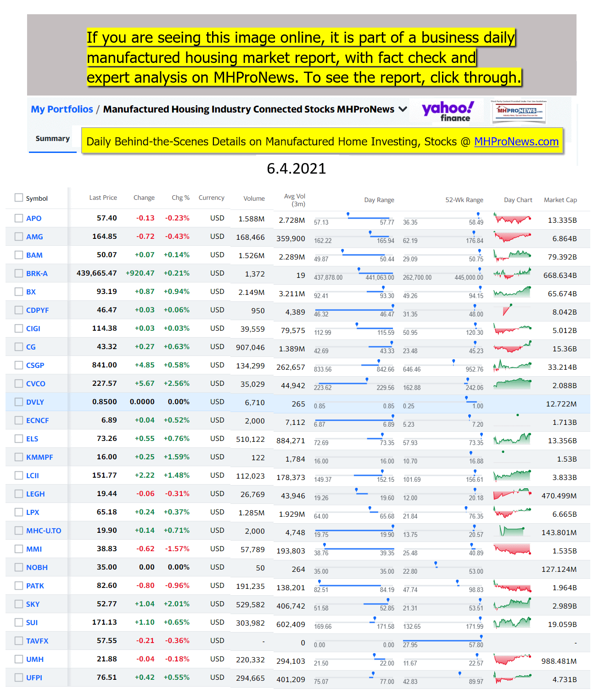Click the PATK change value -0.80

click(145, 586)
